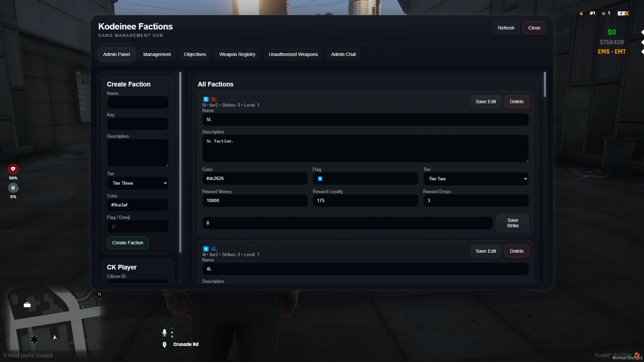The image size is (644, 362).
Task: Click the green medical star on the minimap
Action: click(34, 339)
